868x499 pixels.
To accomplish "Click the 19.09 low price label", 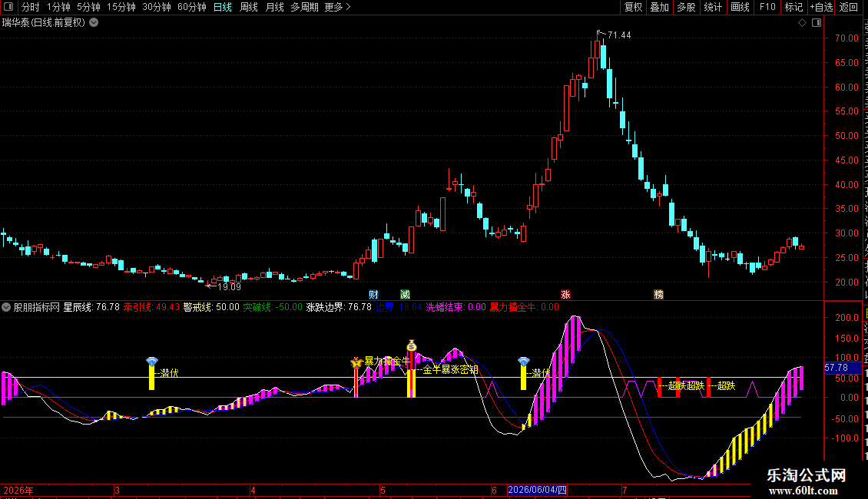I will (x=229, y=287).
